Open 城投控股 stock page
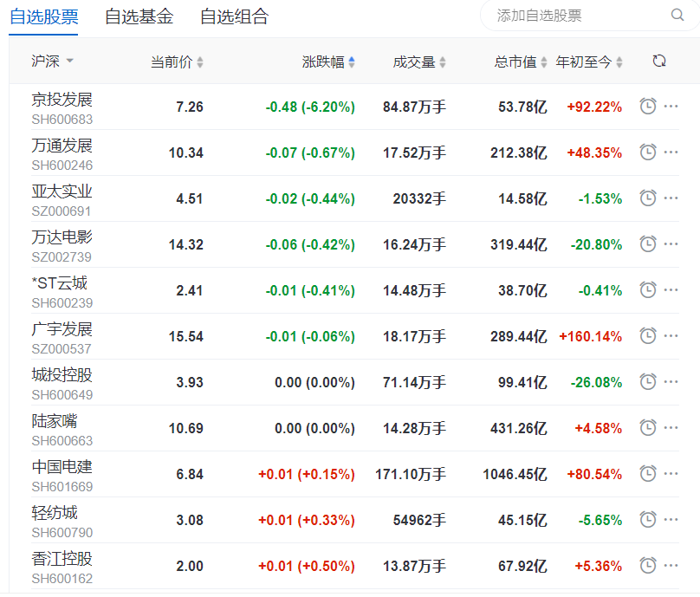Image resolution: width=700 pixels, height=597 pixels. coord(62,374)
